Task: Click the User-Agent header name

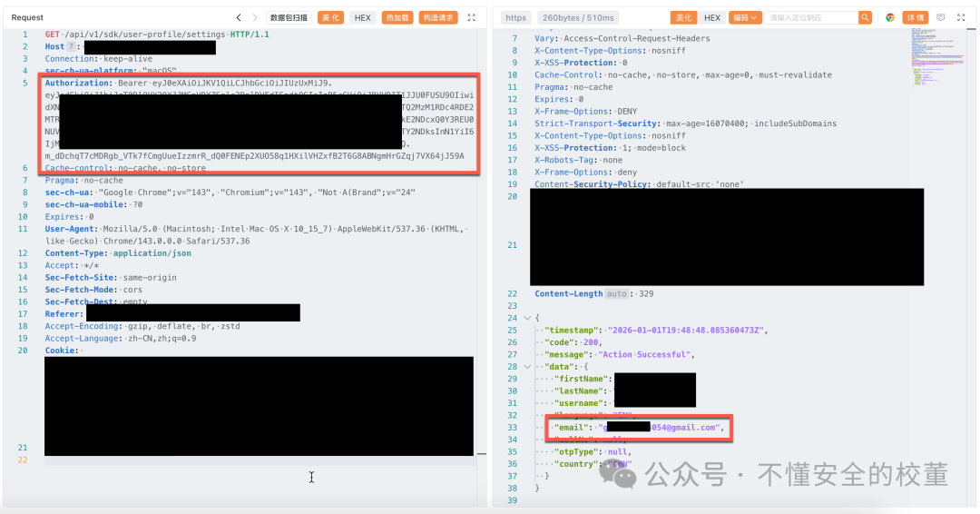Action: (69, 229)
